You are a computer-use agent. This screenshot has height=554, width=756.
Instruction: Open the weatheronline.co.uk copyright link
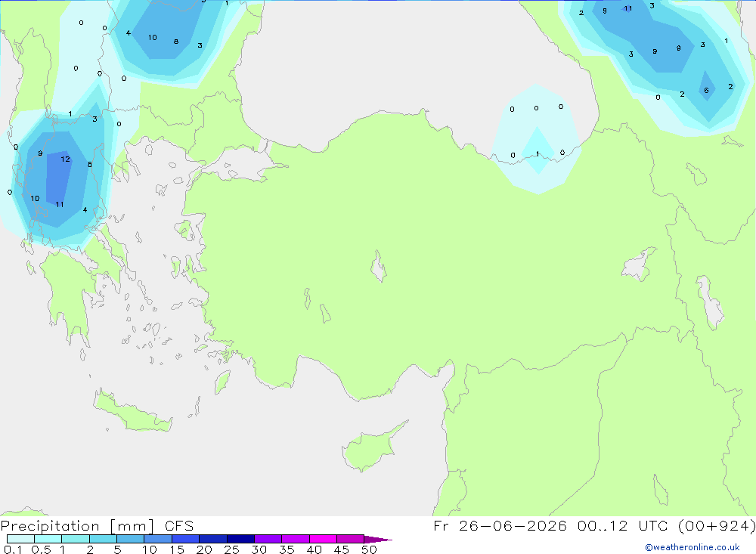coord(692,547)
